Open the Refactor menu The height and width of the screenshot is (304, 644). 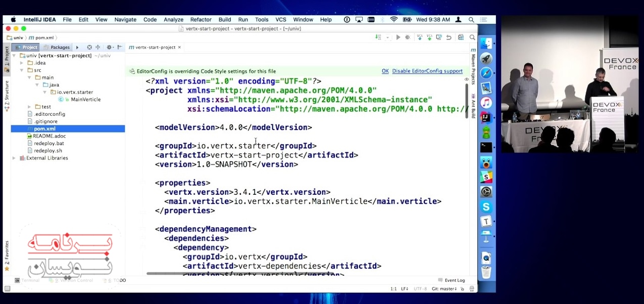coord(201,20)
